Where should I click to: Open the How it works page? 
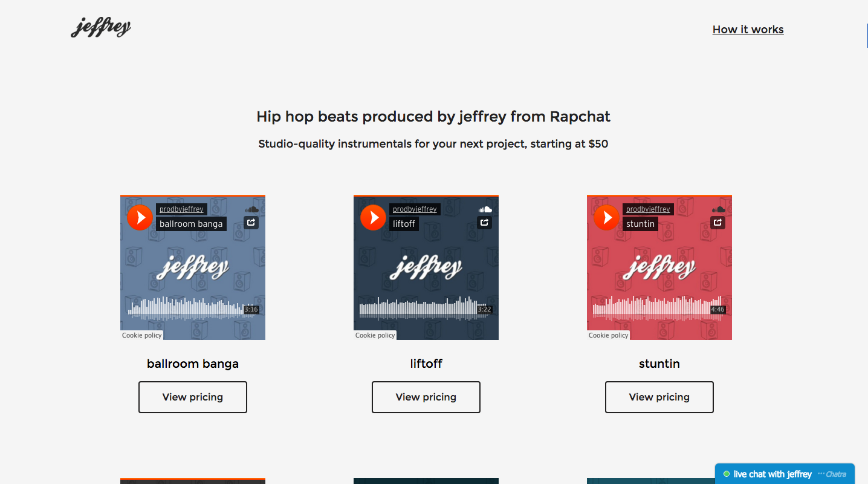coord(748,29)
